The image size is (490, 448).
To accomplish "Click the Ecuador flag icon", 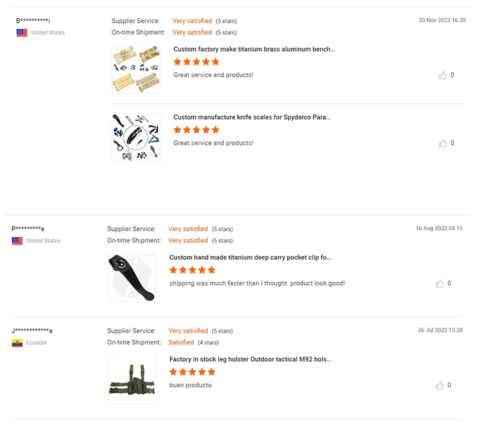I will (18, 343).
